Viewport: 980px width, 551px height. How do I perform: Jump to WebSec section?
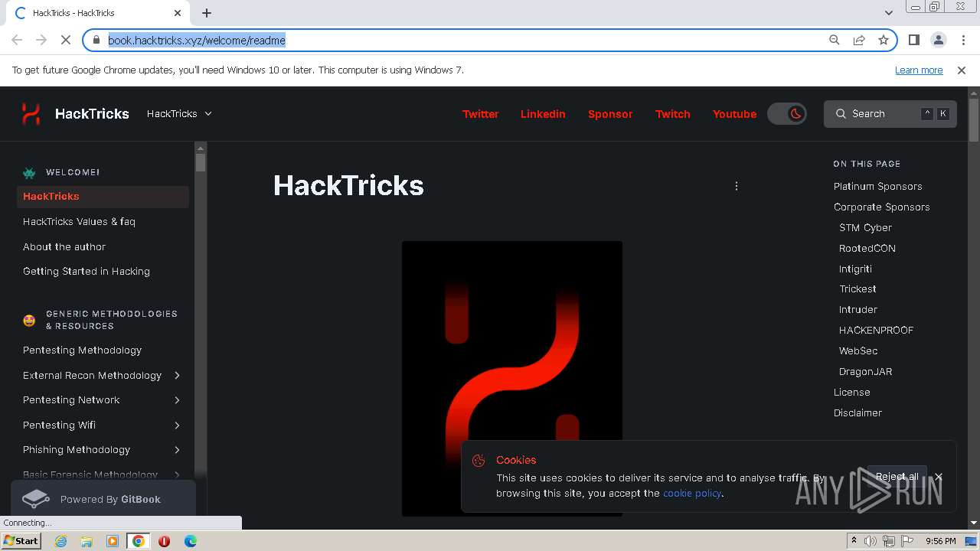coord(857,350)
